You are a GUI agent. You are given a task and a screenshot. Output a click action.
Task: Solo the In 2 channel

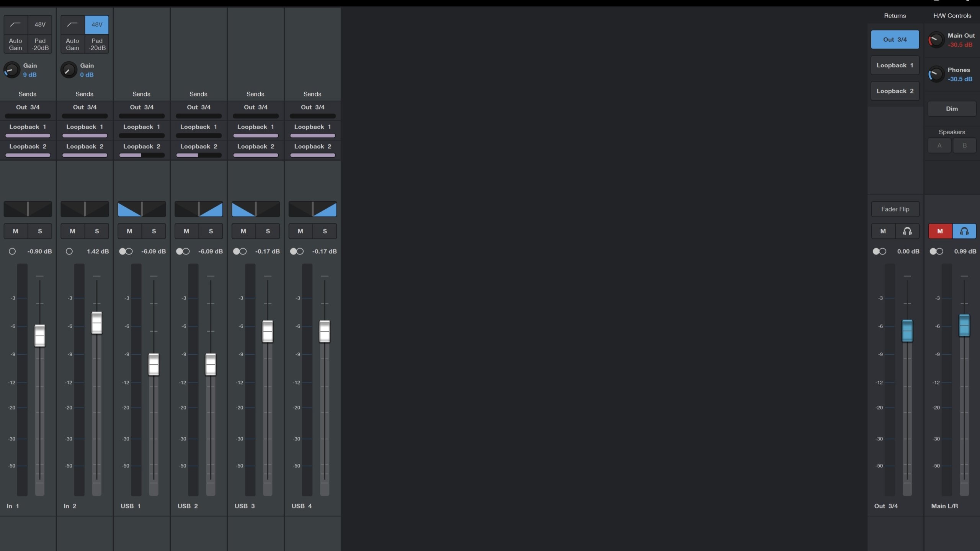[97, 231]
